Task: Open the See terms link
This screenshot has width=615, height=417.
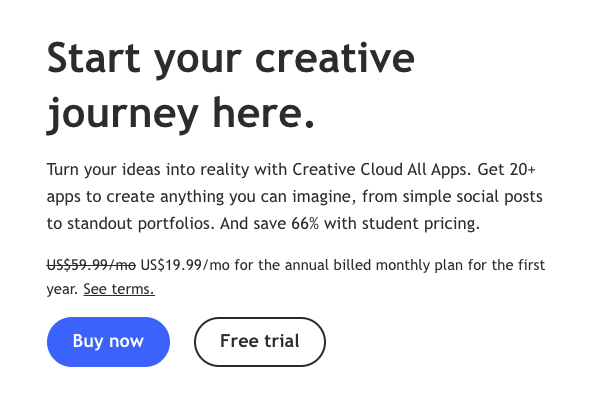Action: 119,289
